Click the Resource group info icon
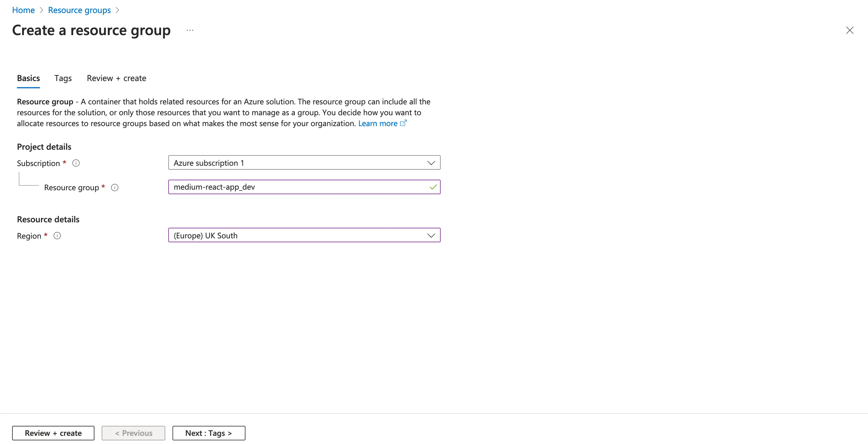 (115, 188)
